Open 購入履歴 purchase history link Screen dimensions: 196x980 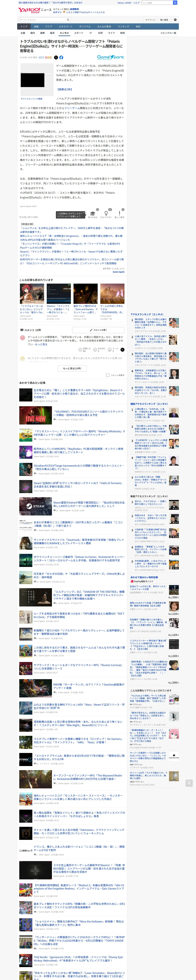164,20
